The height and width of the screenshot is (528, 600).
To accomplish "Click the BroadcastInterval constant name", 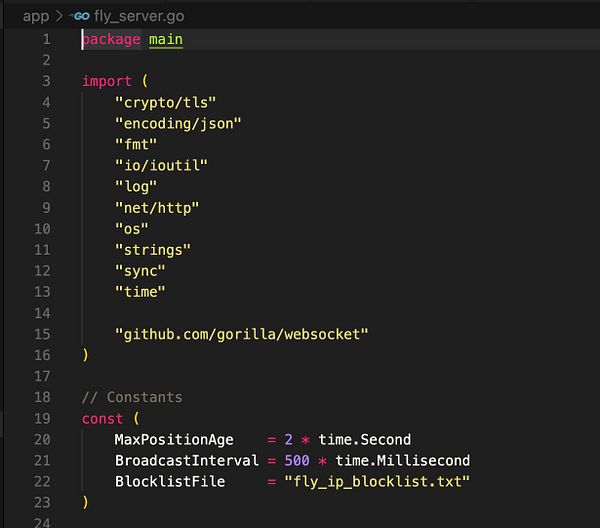I will pyautogui.click(x=187, y=461).
